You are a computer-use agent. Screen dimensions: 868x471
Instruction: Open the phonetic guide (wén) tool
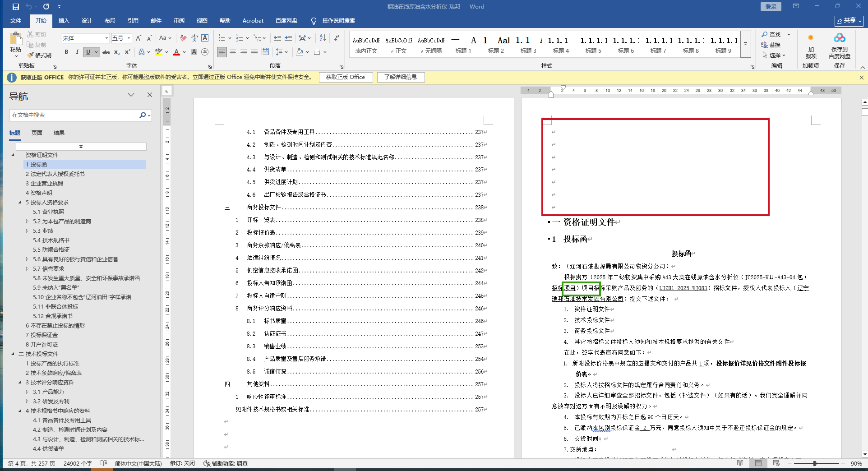point(194,38)
